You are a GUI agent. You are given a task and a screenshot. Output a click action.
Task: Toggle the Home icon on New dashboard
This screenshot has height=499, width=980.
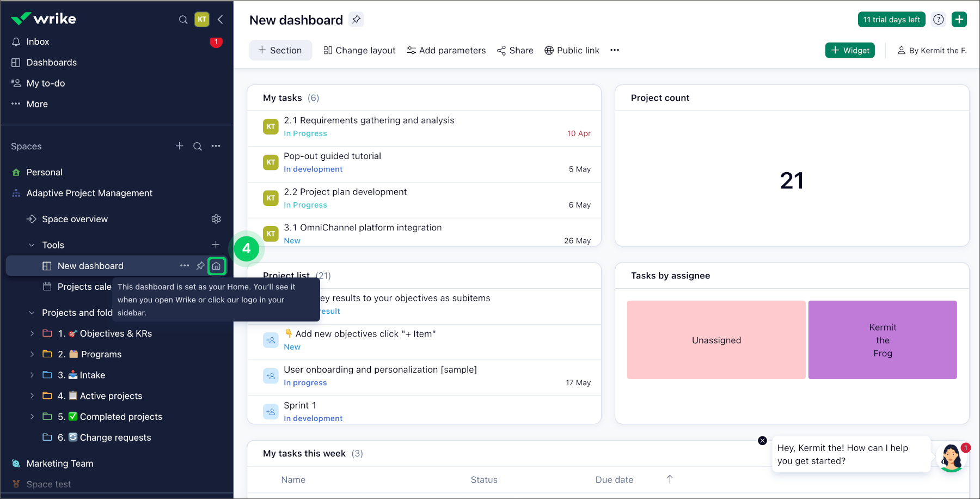217,266
